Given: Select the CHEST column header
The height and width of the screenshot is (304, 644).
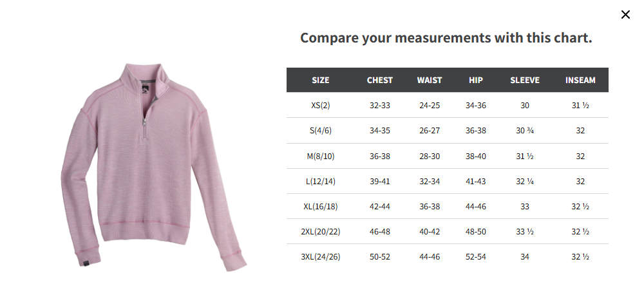Looking at the screenshot, I should coord(379,80).
